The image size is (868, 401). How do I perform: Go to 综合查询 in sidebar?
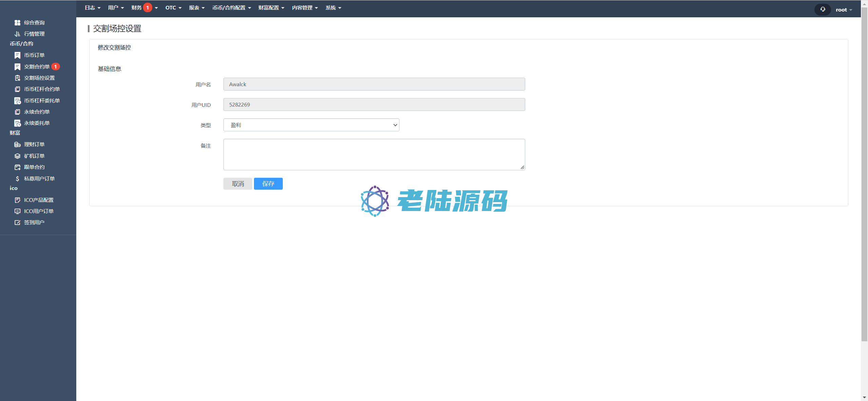(34, 23)
